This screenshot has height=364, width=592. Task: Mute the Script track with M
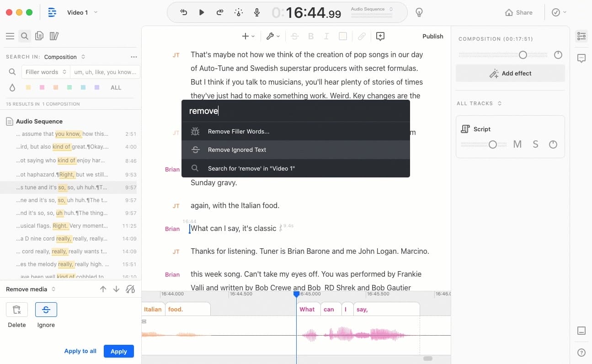(x=517, y=145)
